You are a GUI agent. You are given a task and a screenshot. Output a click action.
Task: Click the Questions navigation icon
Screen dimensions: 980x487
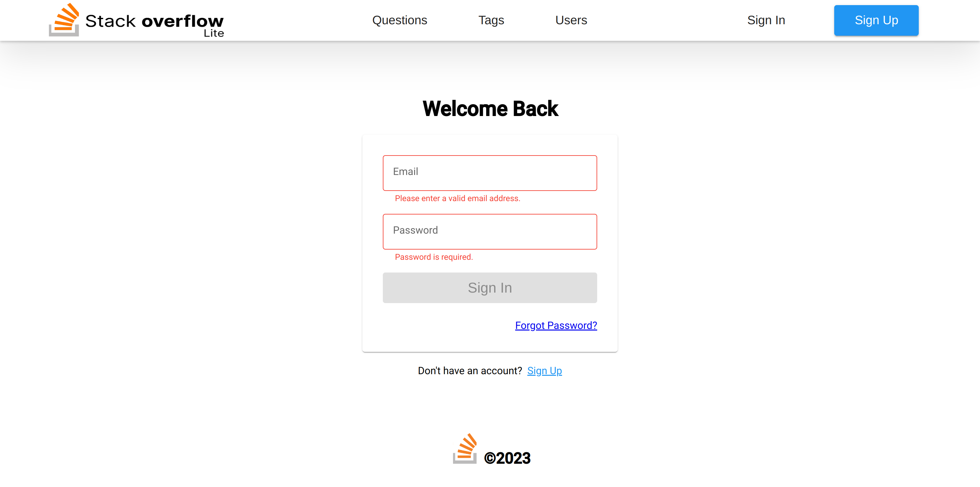pos(399,20)
